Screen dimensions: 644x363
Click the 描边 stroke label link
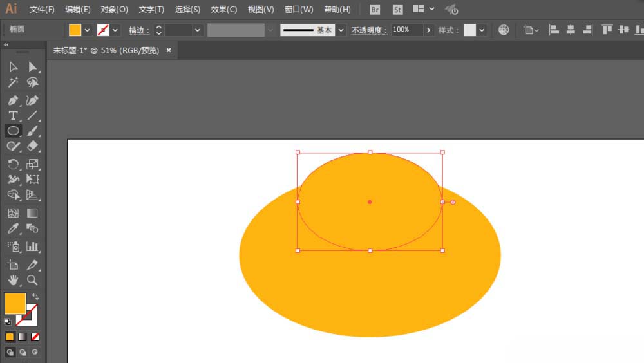click(x=139, y=30)
